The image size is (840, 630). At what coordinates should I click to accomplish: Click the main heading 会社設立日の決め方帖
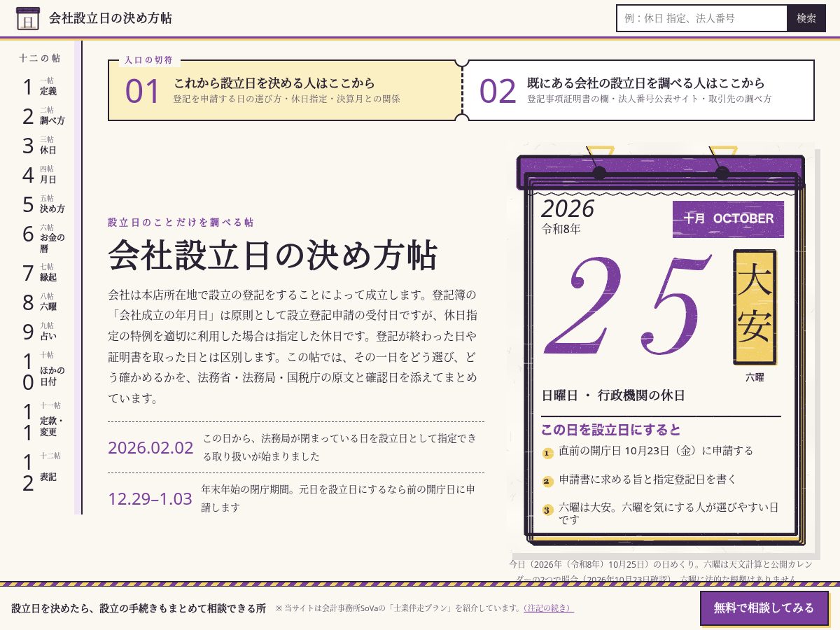point(273,255)
